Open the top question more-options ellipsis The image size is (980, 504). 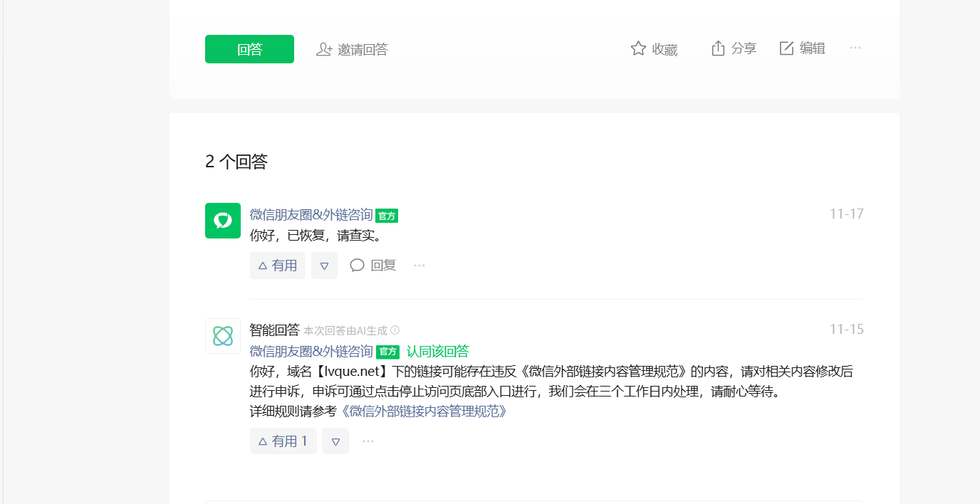tap(855, 48)
